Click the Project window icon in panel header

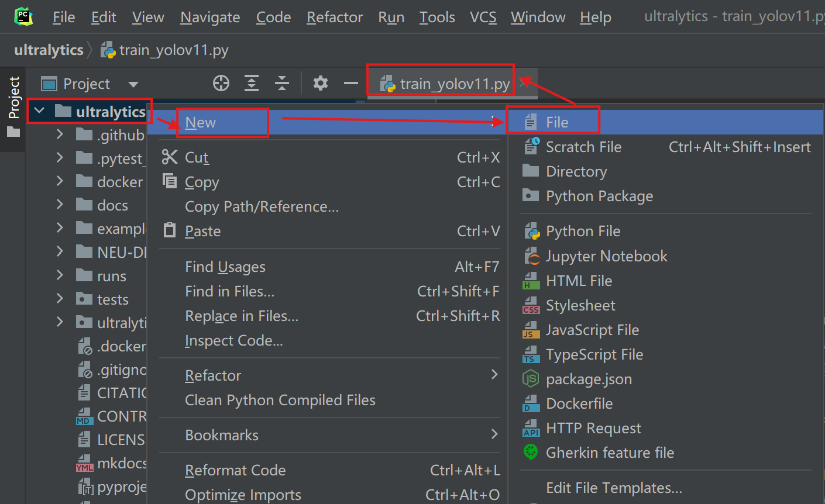(x=49, y=84)
